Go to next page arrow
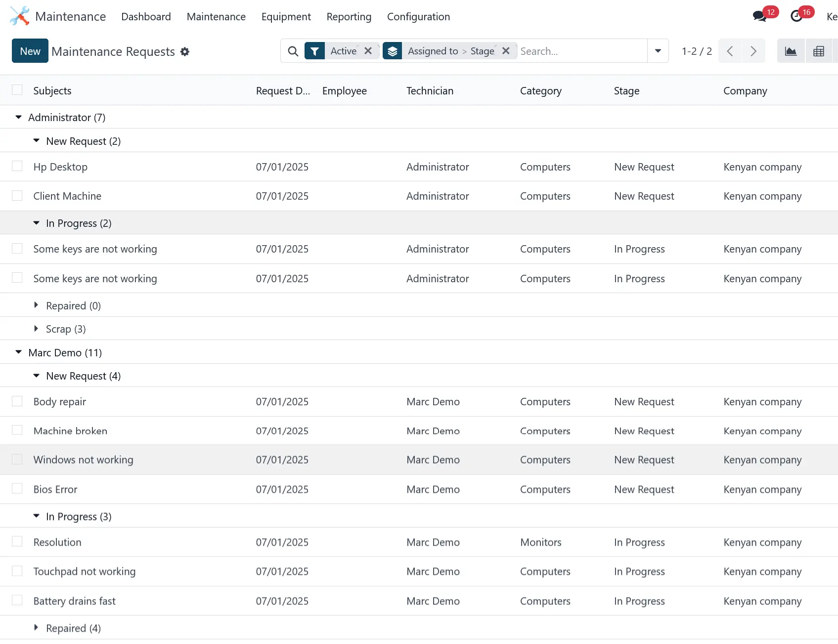Screen dimensions: 838x644 [753, 51]
